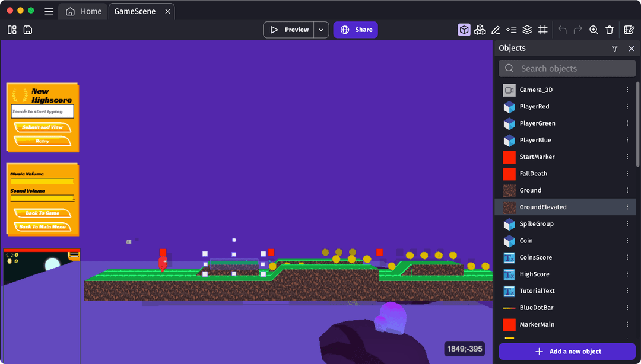
Task: Open the asset library blocks icon
Action: click(x=480, y=29)
